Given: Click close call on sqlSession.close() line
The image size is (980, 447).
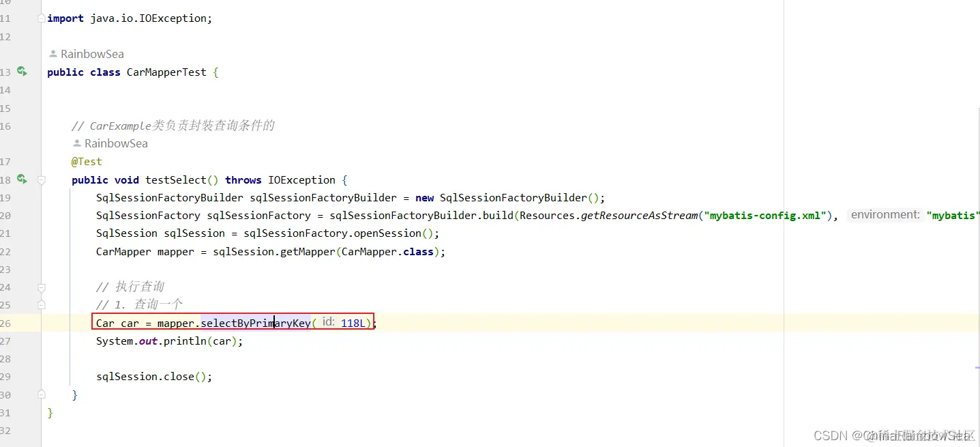Looking at the screenshot, I should 179,377.
